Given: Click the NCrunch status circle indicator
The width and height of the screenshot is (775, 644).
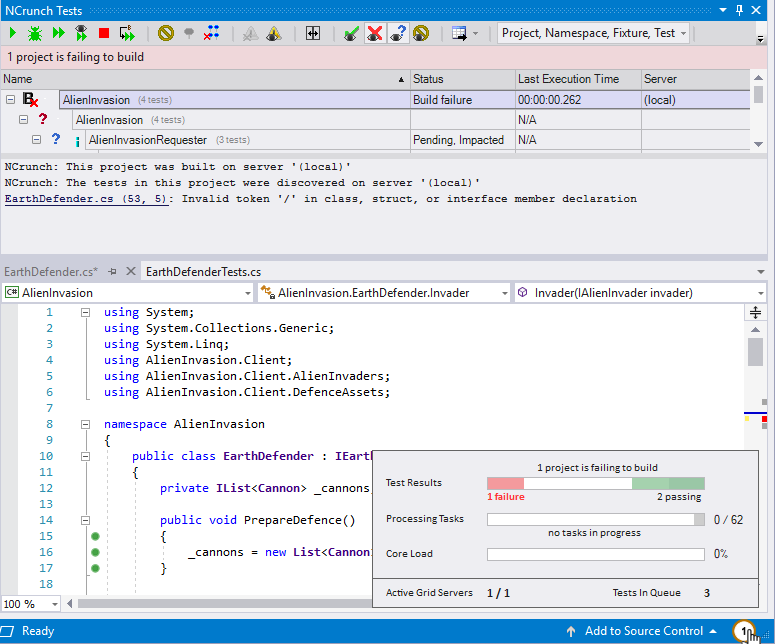Looking at the screenshot, I should pyautogui.click(x=743, y=631).
